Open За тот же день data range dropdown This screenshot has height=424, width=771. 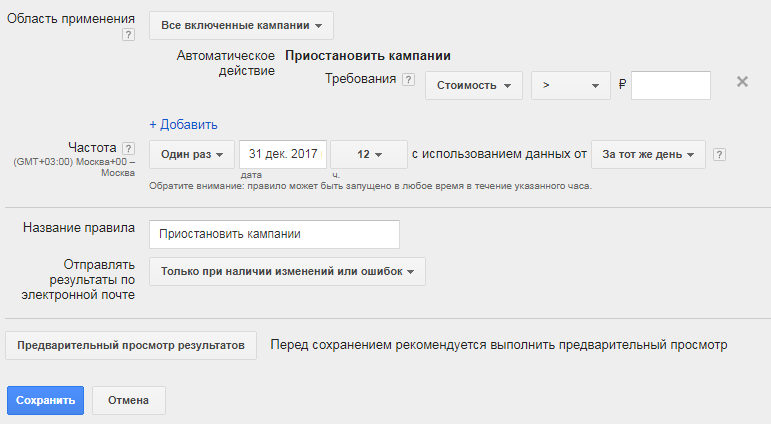click(648, 155)
